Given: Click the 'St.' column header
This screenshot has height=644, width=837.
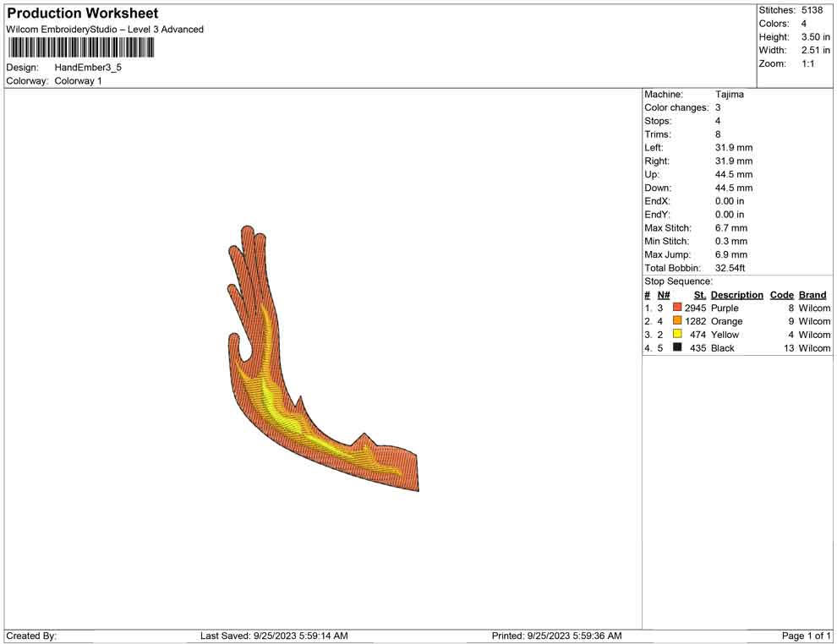Looking at the screenshot, I should (700, 295).
